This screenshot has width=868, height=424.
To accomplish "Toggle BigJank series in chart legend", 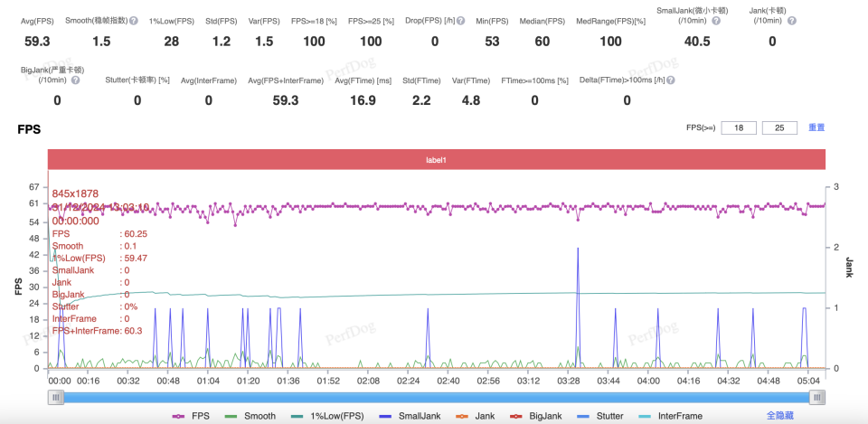I will coord(537,416).
